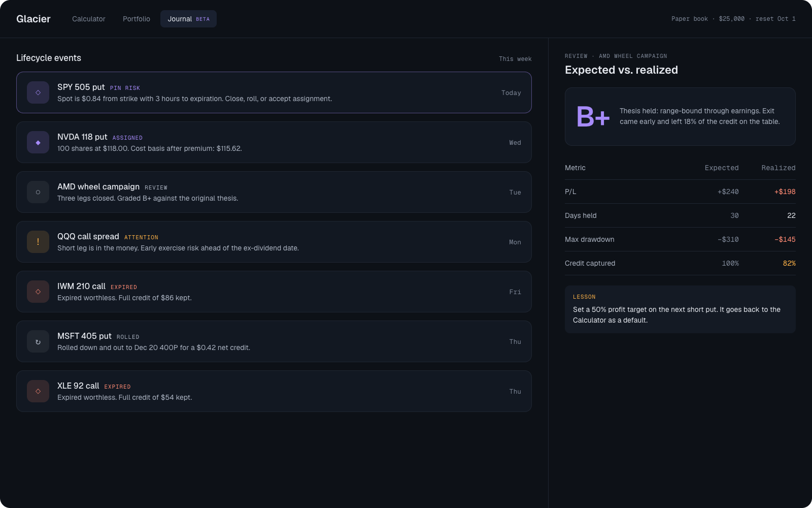Viewport: 812px width, 508px height.
Task: Switch to the Portfolio tab
Action: (137, 19)
